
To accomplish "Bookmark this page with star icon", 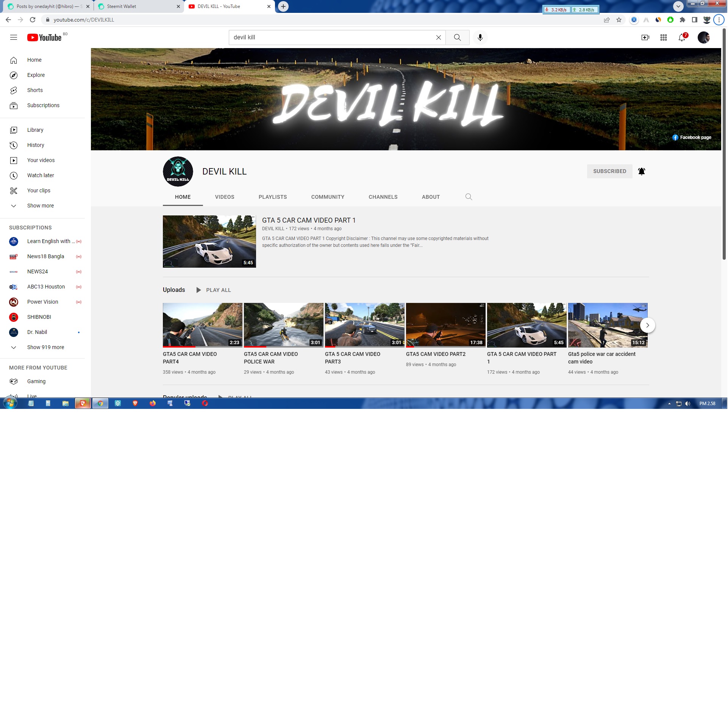I will click(x=619, y=20).
